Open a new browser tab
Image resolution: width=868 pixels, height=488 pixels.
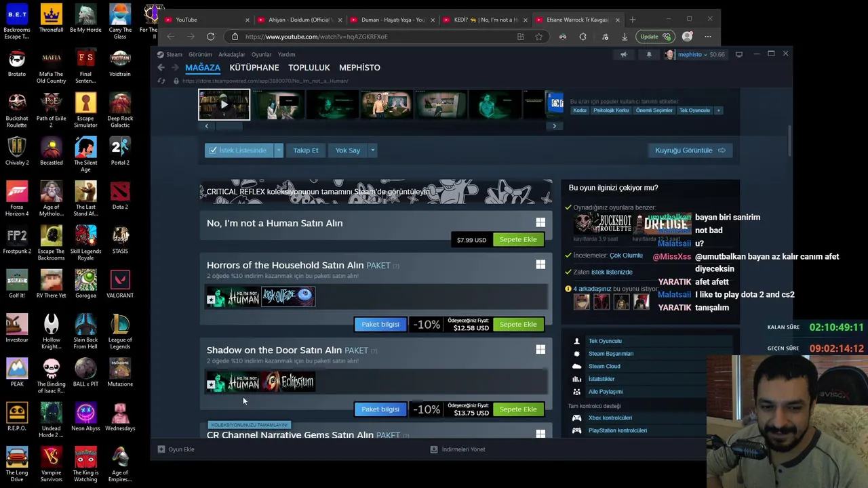(633, 20)
